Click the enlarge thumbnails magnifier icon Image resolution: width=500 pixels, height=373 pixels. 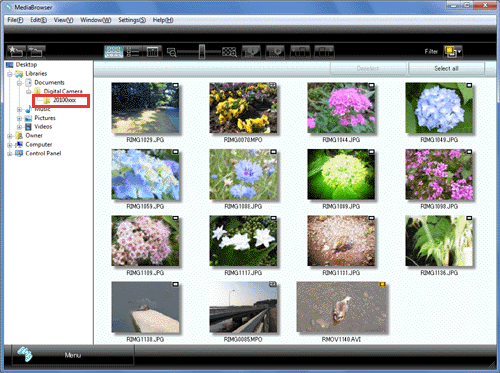229,52
